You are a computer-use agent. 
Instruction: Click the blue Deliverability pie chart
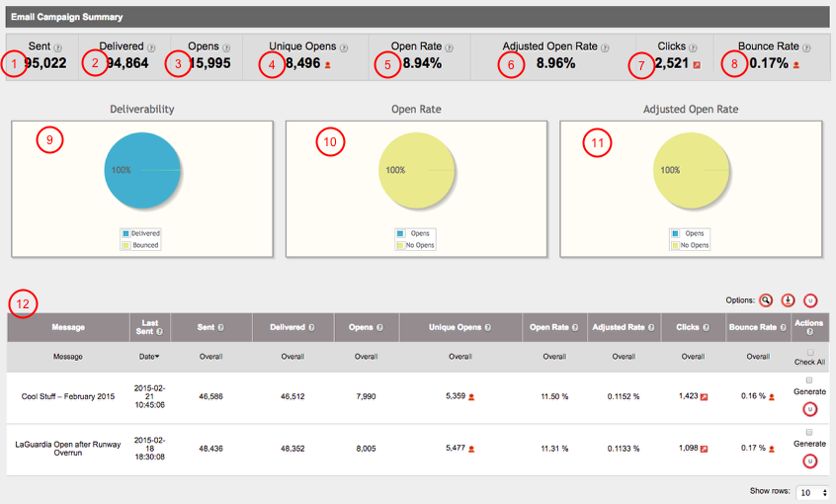(143, 171)
